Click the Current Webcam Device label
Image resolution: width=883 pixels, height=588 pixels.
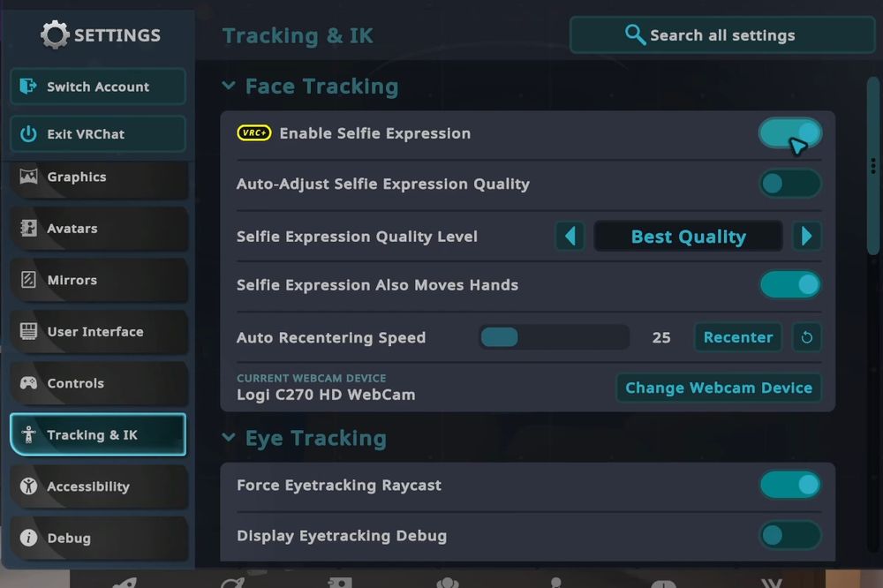click(x=312, y=378)
